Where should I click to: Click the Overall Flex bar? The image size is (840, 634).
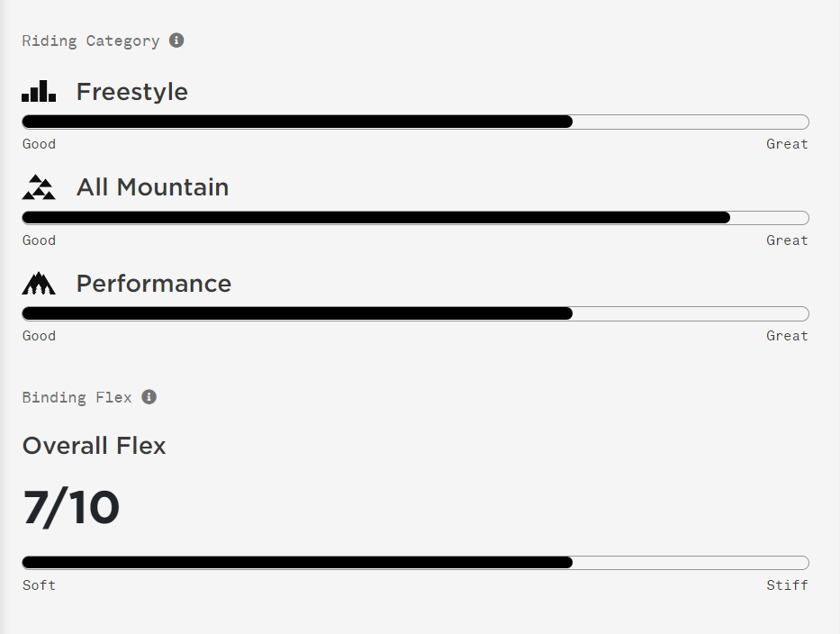(415, 562)
